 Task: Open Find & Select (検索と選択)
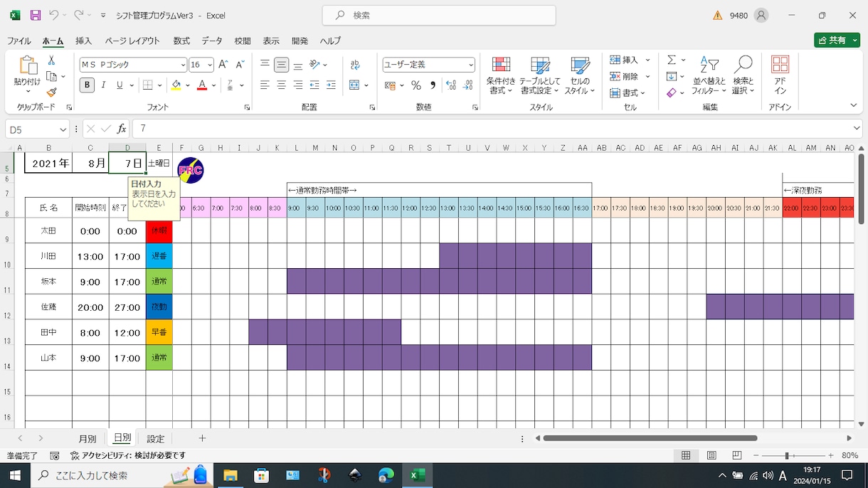pos(743,76)
